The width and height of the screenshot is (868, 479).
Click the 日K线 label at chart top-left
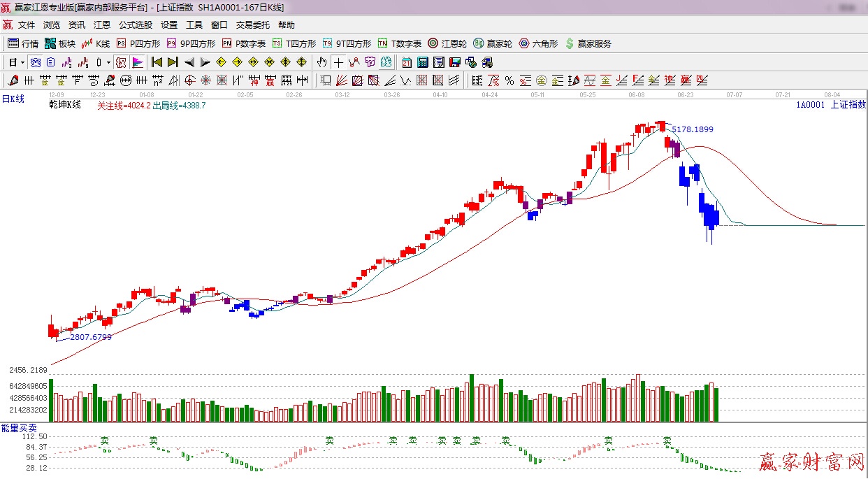click(x=13, y=99)
